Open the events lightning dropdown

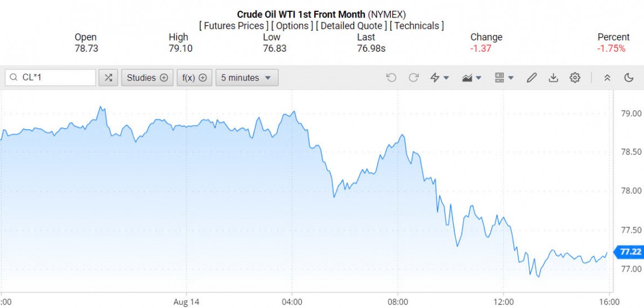[440, 78]
